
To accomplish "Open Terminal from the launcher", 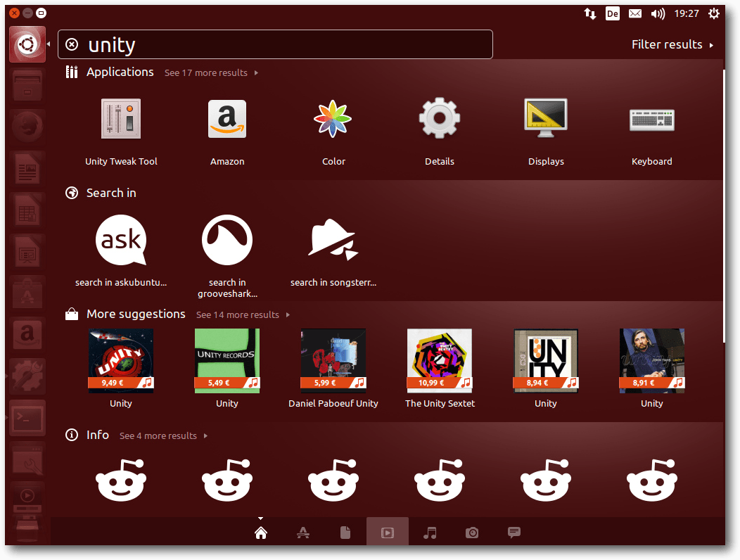I will pos(27,418).
